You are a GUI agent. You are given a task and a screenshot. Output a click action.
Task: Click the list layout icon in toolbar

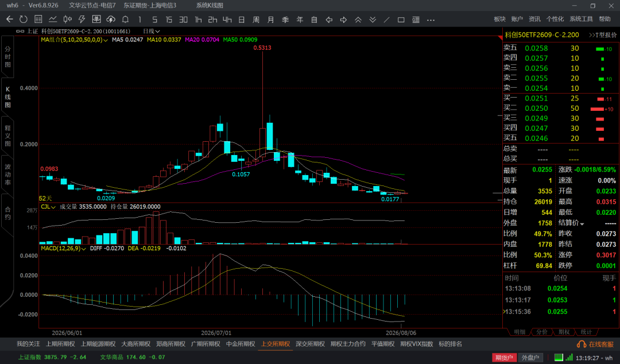pyautogui.click(x=416, y=20)
